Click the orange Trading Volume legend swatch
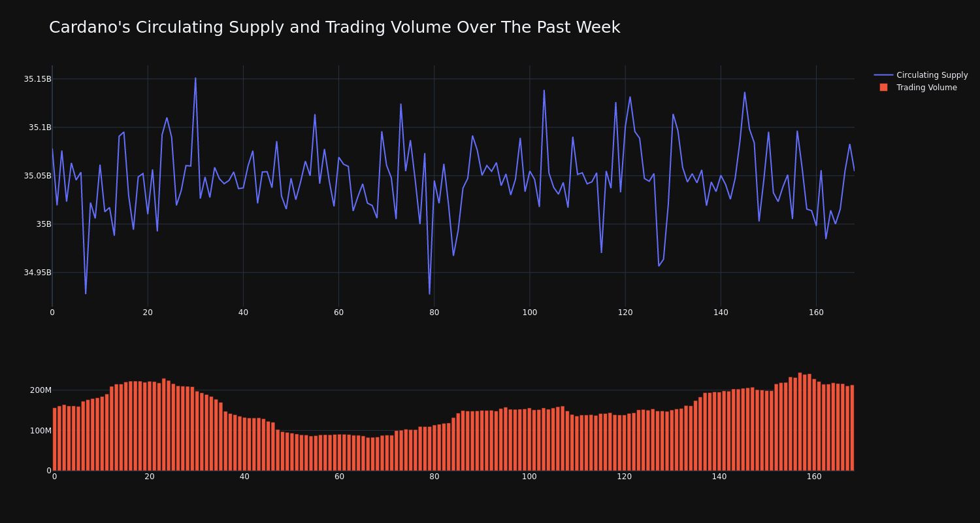The height and width of the screenshot is (523, 980). [883, 88]
